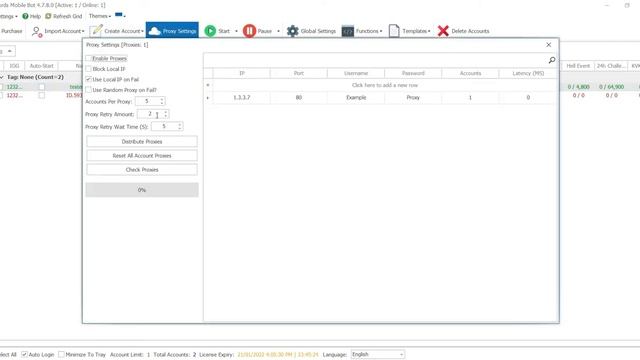Click the Accounts Per Proxy value field
This screenshot has height=360, width=640.
click(x=147, y=101)
